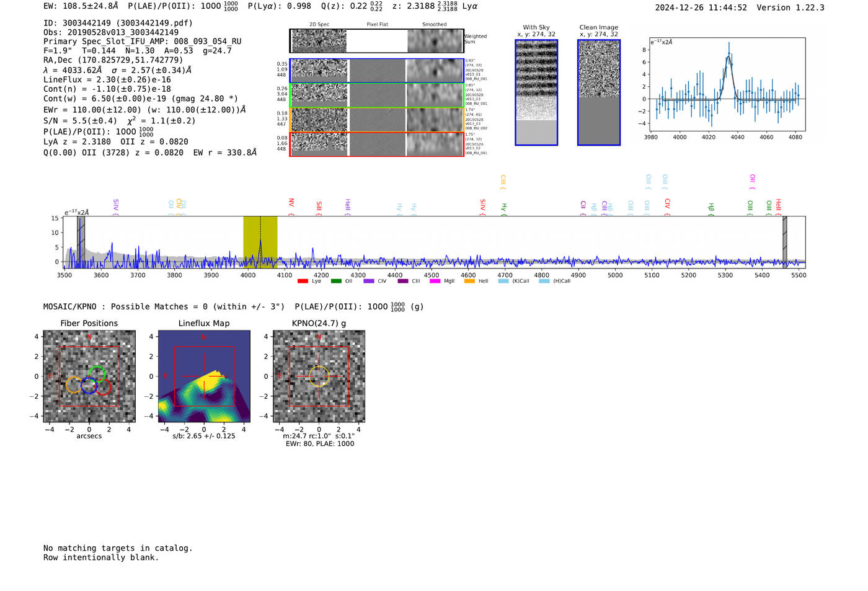Click the 'EW: 108.5±24.8Å' header value

[81, 6]
